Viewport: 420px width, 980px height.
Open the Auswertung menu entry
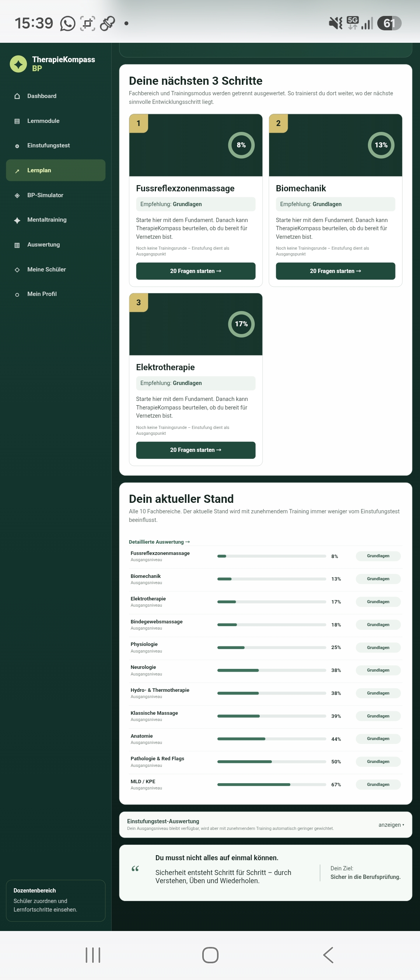(56, 245)
